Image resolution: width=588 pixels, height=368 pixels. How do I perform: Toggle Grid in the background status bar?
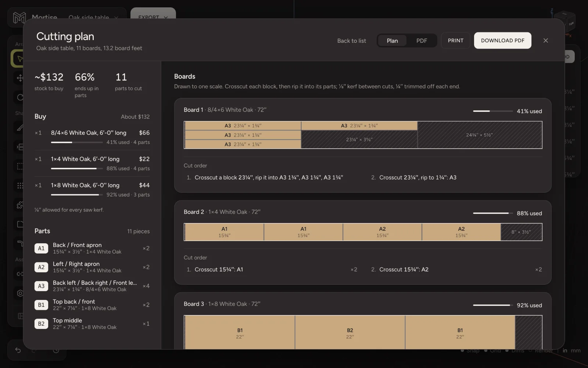pos(492,350)
